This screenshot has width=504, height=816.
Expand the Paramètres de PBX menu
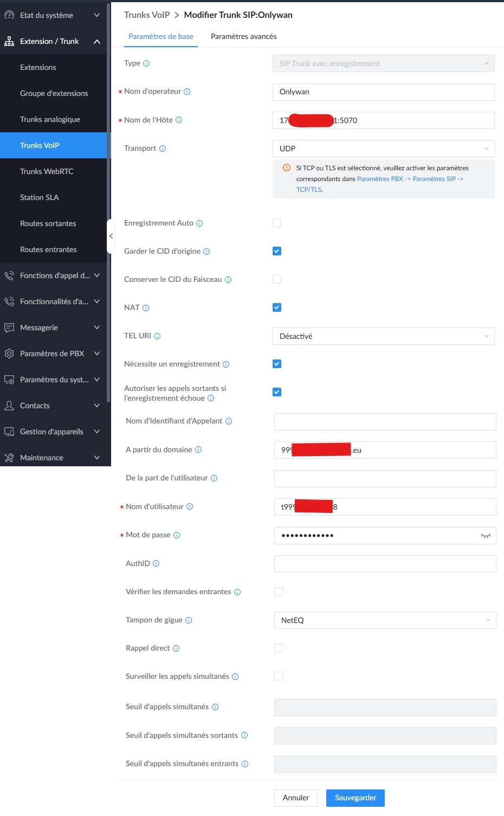52,354
